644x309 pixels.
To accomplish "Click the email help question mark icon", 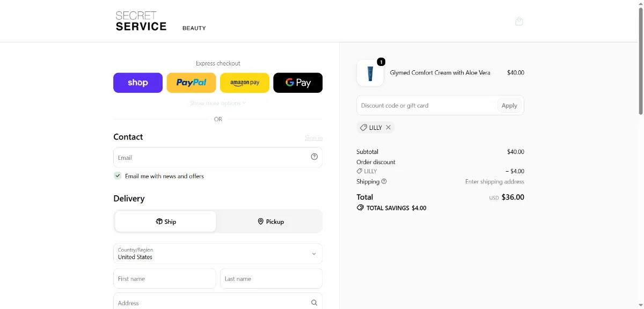I will coord(314,157).
